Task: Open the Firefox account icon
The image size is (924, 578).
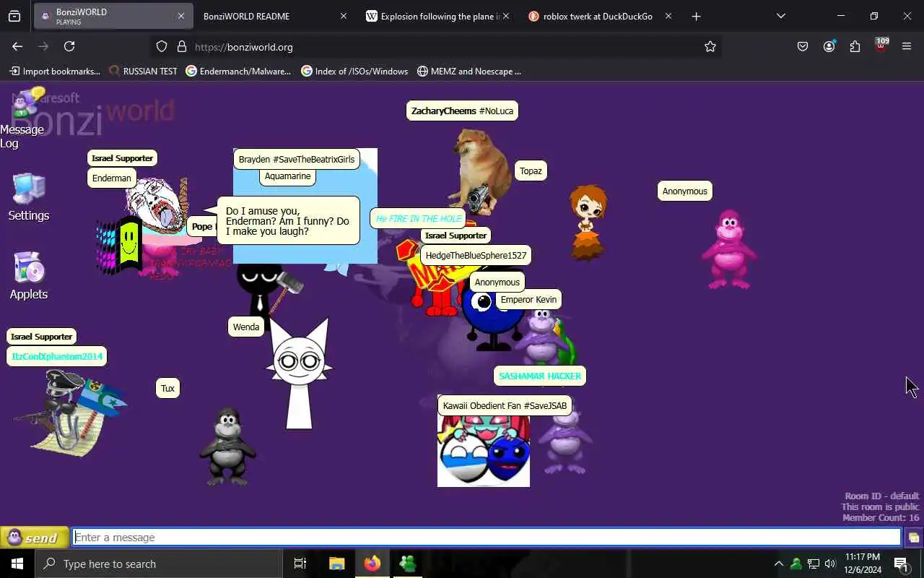Action: (829, 46)
